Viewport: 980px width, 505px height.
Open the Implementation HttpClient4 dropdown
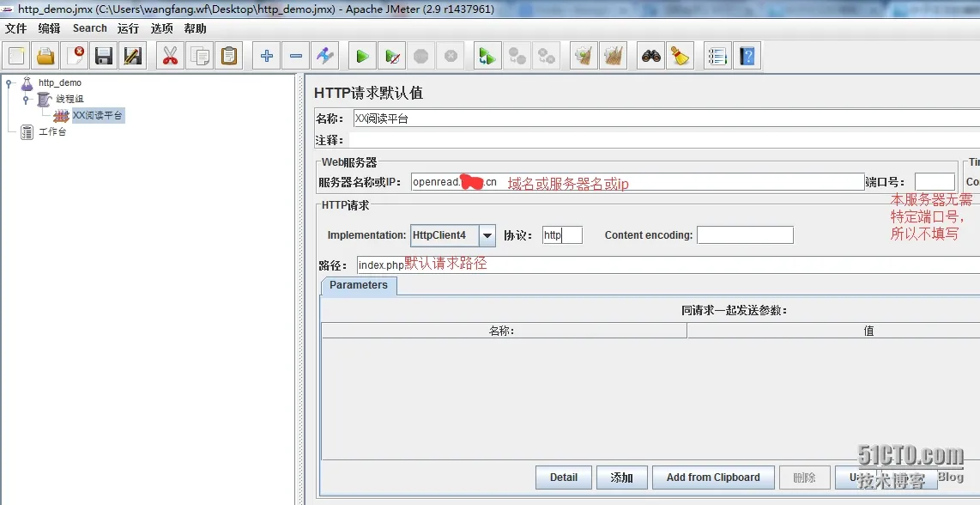(487, 235)
